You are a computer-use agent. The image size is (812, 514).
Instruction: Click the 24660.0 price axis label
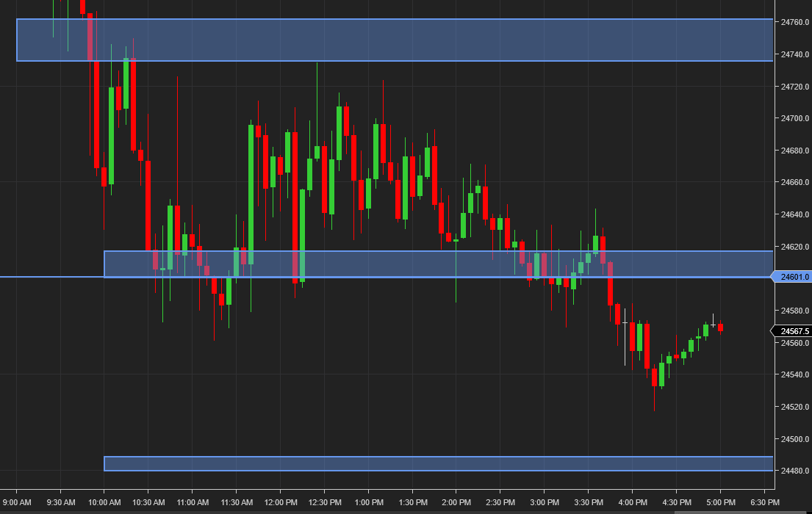(794, 182)
